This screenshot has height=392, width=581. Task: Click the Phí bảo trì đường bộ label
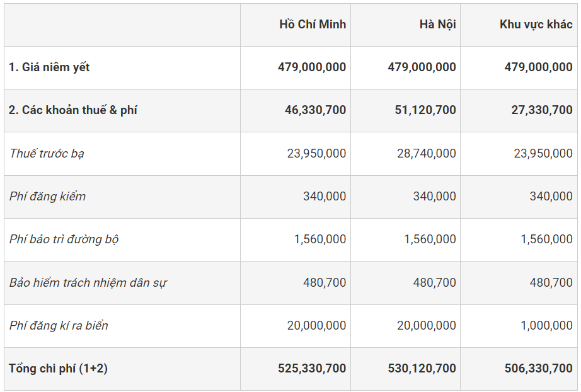(x=64, y=239)
